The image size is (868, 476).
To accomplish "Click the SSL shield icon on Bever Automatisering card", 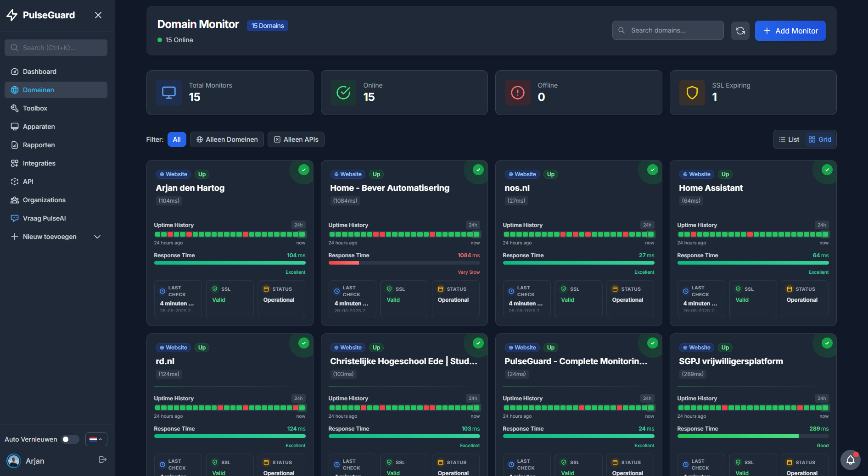I will [x=389, y=289].
